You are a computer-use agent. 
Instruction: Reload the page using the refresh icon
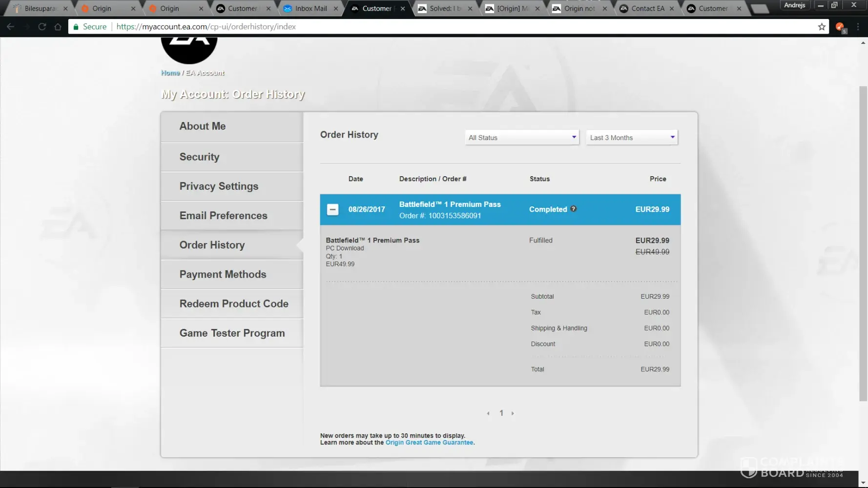point(42,27)
